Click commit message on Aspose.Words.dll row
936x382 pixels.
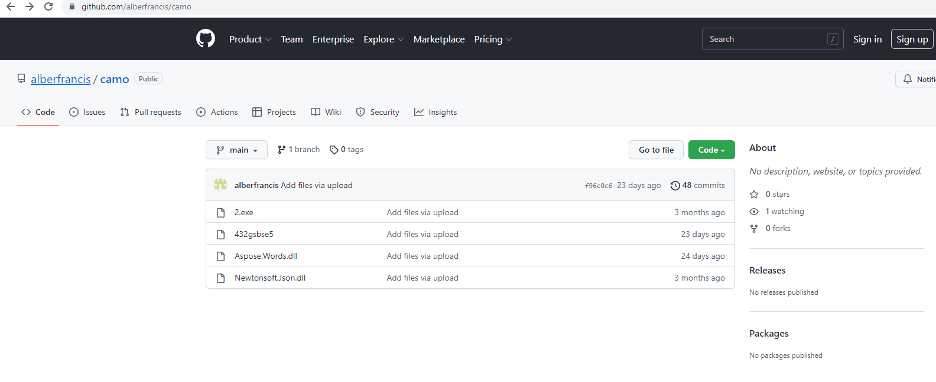point(423,256)
